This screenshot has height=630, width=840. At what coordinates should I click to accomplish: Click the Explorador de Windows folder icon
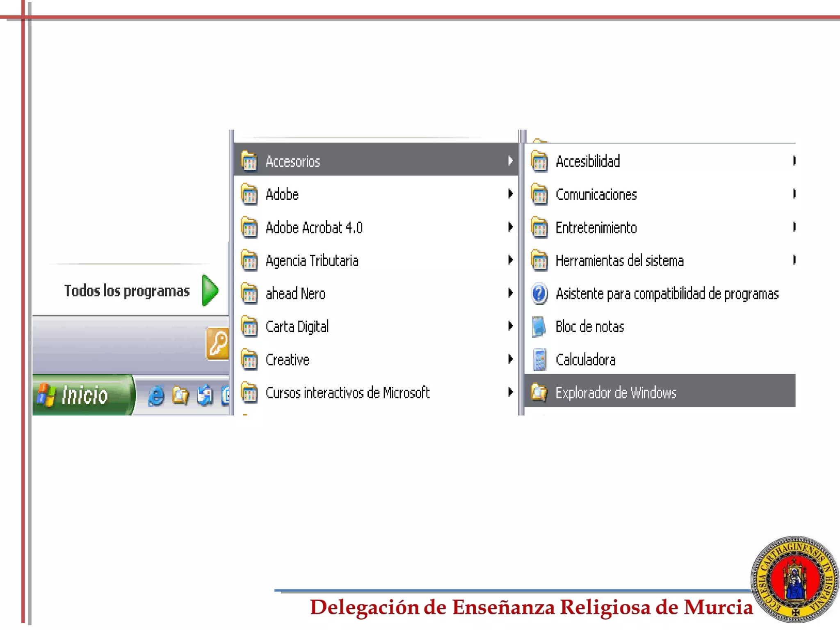coord(539,393)
